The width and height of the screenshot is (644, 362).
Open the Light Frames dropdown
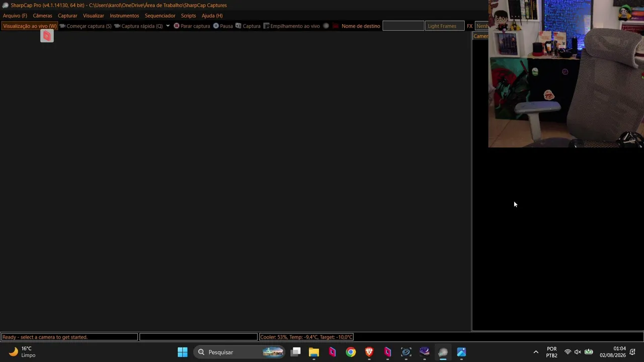[x=445, y=26]
